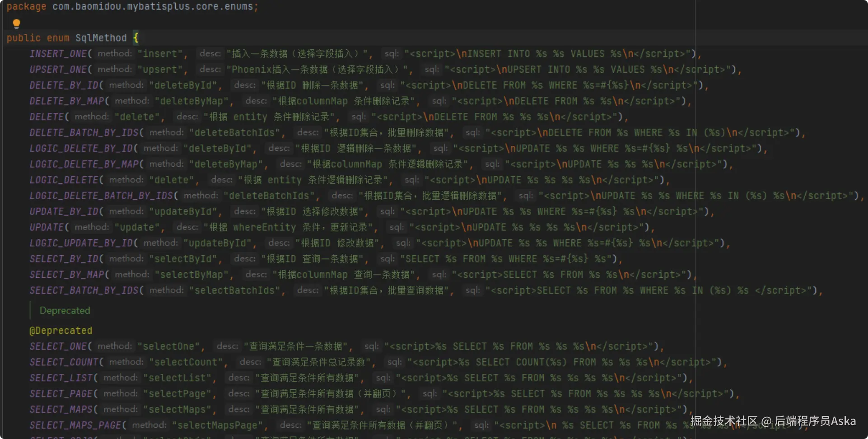
Task: Click the package name com.baomidou.mybatisplus.core.enums
Action: (x=153, y=7)
